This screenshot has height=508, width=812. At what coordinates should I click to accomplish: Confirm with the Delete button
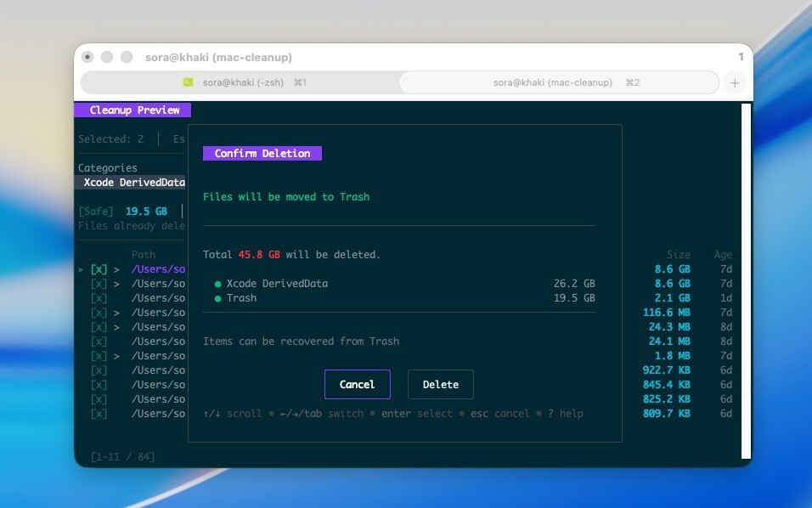click(x=440, y=385)
